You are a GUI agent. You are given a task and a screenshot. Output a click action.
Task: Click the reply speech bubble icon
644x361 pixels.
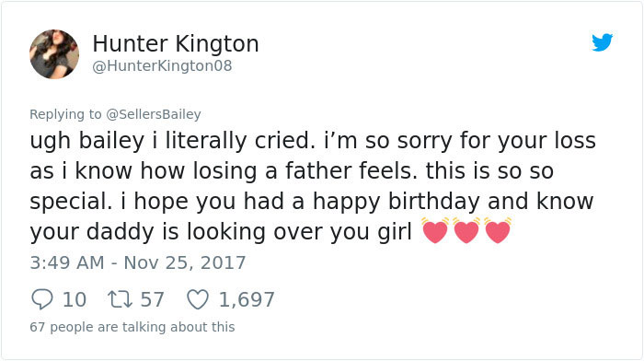pyautogui.click(x=42, y=299)
